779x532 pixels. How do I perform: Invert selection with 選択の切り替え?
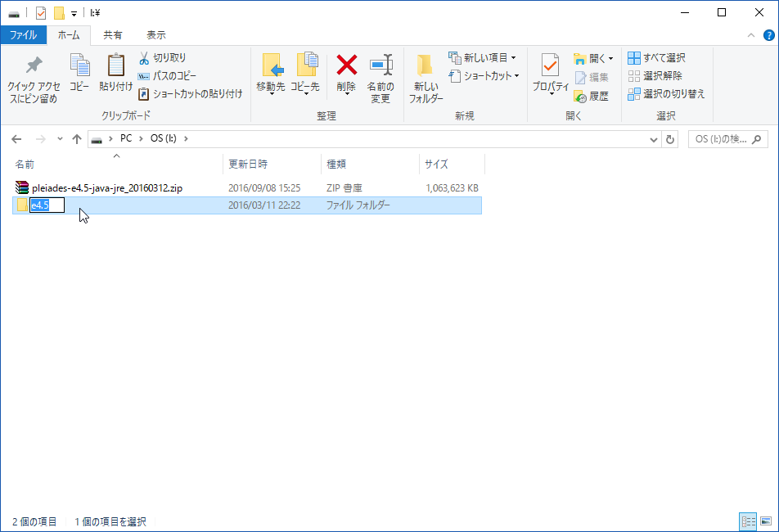(x=666, y=94)
